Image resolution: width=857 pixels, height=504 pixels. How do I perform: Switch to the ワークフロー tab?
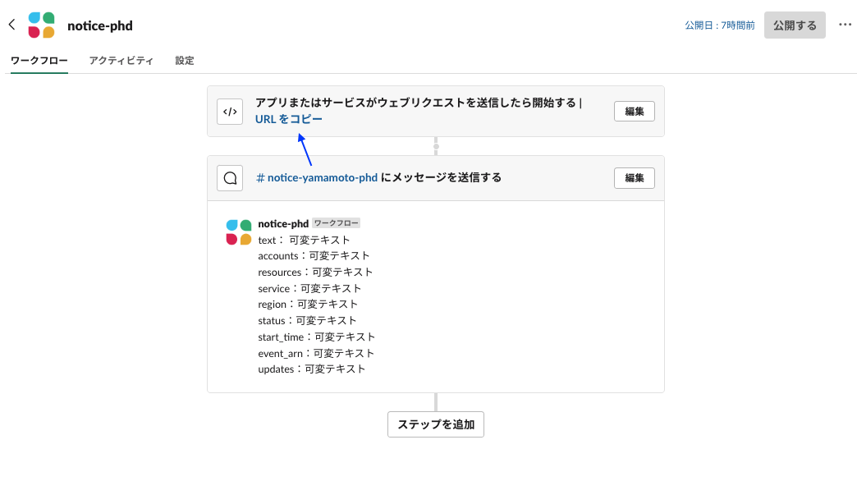click(x=39, y=60)
